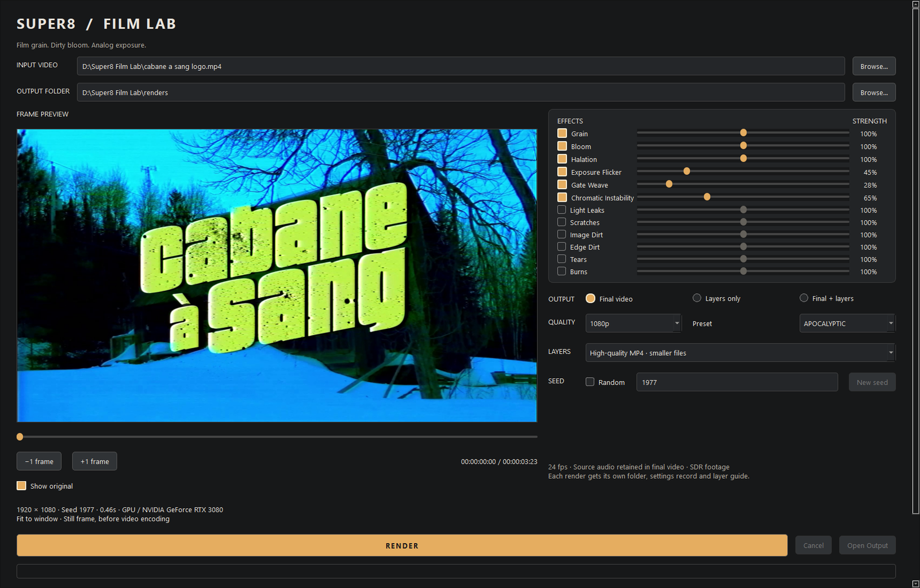Enable the Edge Dirt effect
This screenshot has height=588, width=920.
click(562, 247)
